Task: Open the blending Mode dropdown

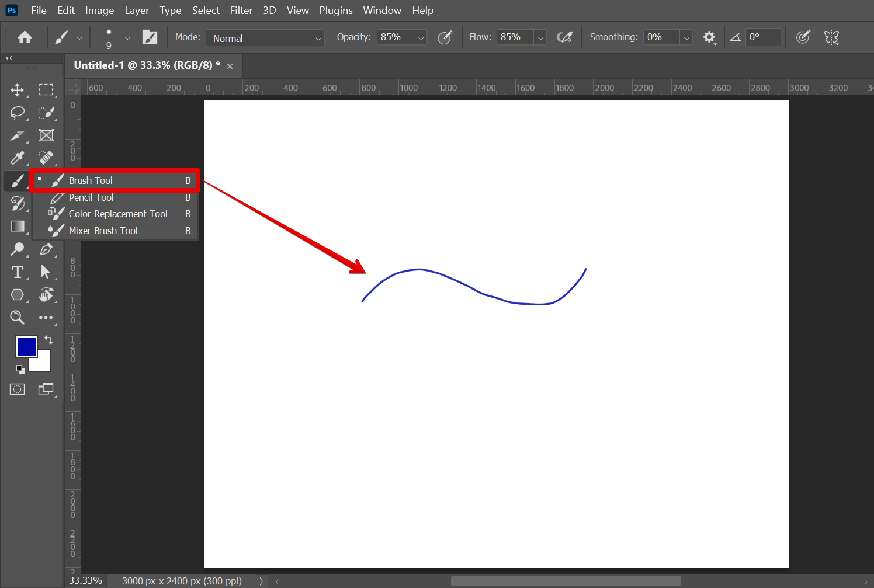Action: pyautogui.click(x=265, y=38)
